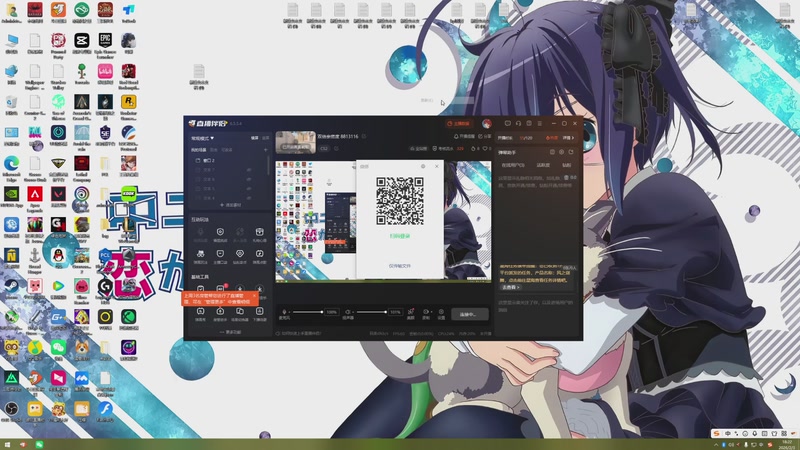Open the Apex Legends desktop shortcut
The image size is (800, 450).
click(35, 199)
